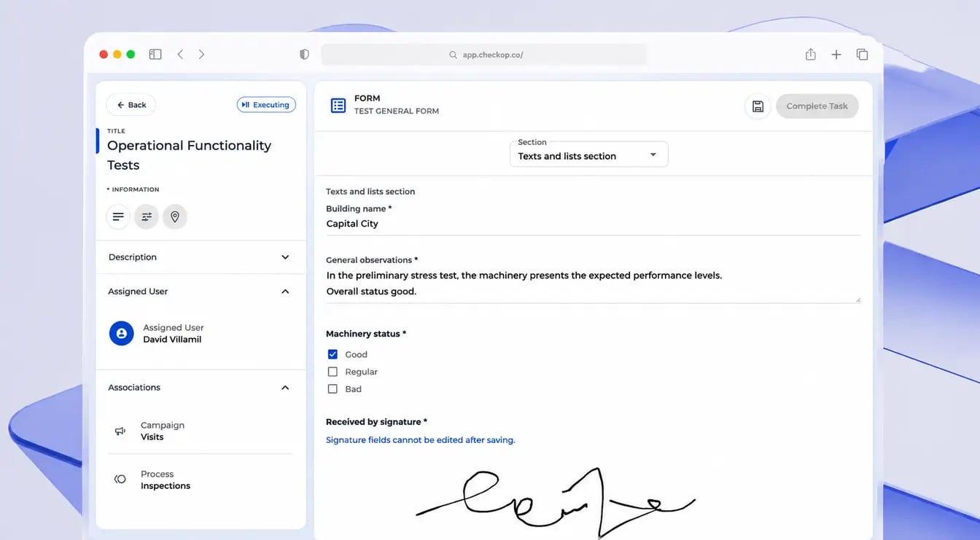This screenshot has height=540, width=980.
Task: Expand the Description section
Action: [x=201, y=257]
